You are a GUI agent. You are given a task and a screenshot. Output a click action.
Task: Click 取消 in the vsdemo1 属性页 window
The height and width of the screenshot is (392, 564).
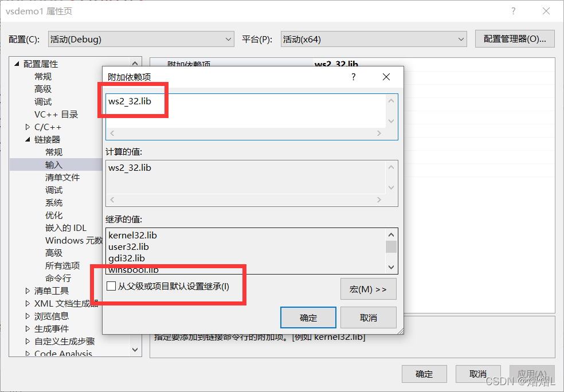coord(478,374)
